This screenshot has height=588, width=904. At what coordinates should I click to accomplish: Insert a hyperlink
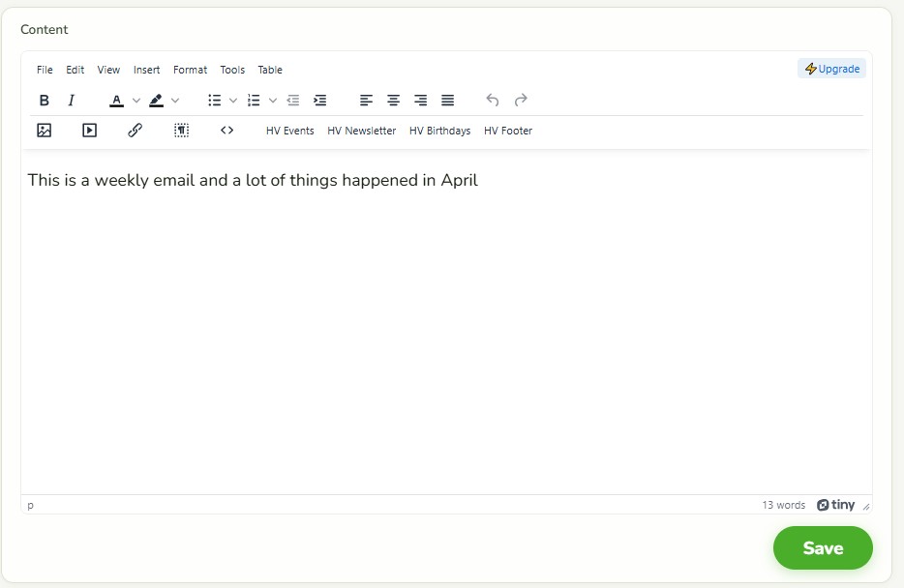click(x=135, y=131)
